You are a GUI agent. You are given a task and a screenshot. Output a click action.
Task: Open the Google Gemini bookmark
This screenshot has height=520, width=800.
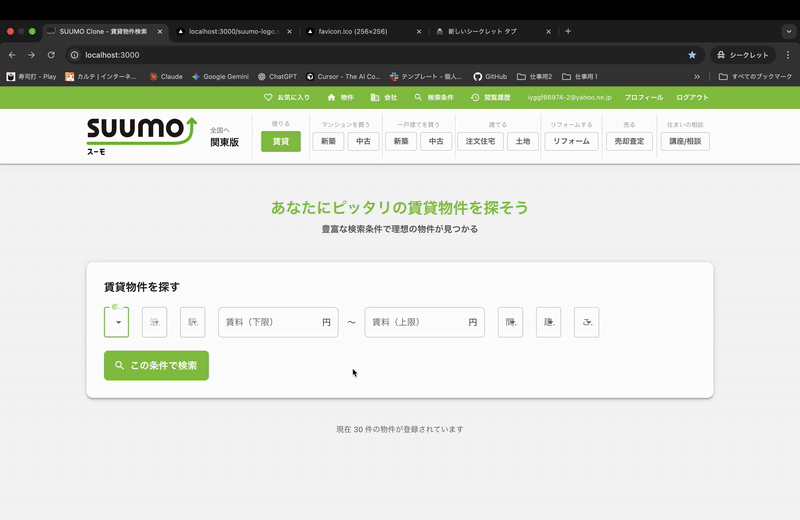[x=220, y=77]
